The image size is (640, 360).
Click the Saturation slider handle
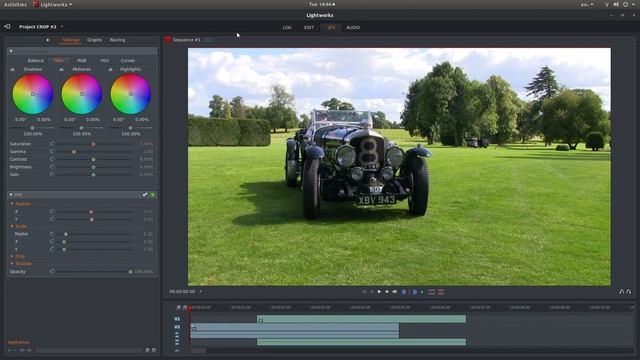[93, 144]
